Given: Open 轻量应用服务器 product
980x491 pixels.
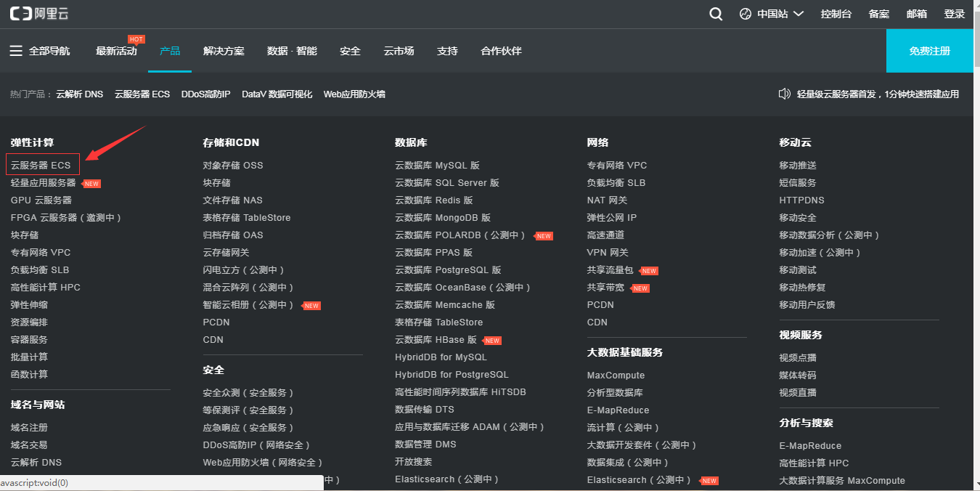Looking at the screenshot, I should 43,183.
